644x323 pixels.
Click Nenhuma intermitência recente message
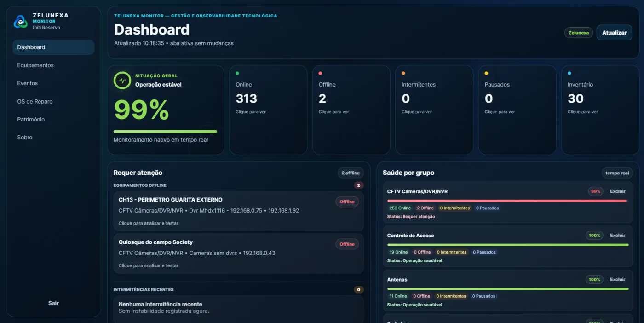click(x=160, y=304)
